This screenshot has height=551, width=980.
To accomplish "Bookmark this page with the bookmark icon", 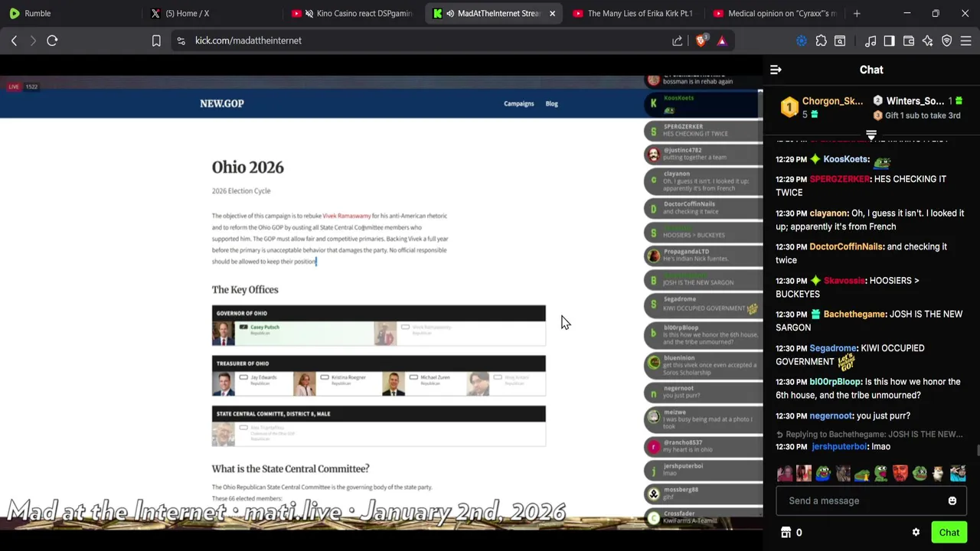I will [x=156, y=41].
